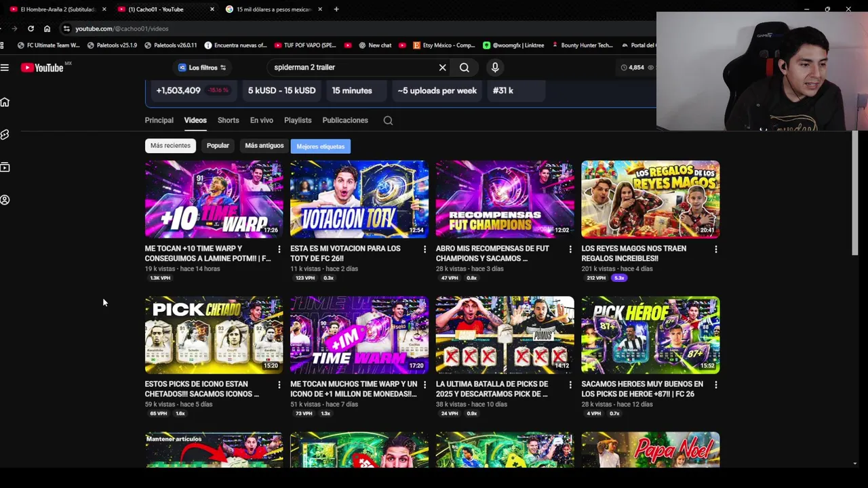868x488 pixels.
Task: Open the Encuentra nuevas of... bookmark
Action: pos(235,45)
